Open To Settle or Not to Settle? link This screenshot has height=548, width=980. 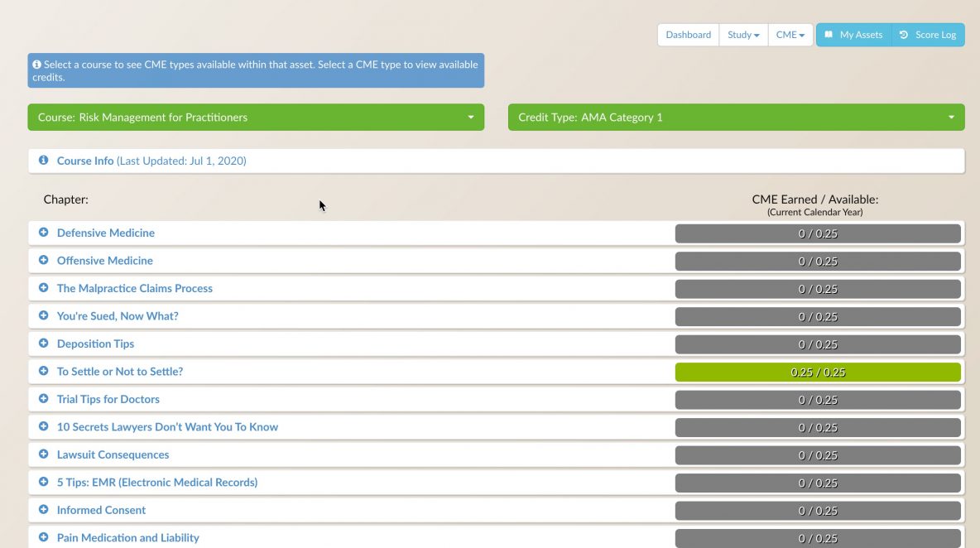120,371
